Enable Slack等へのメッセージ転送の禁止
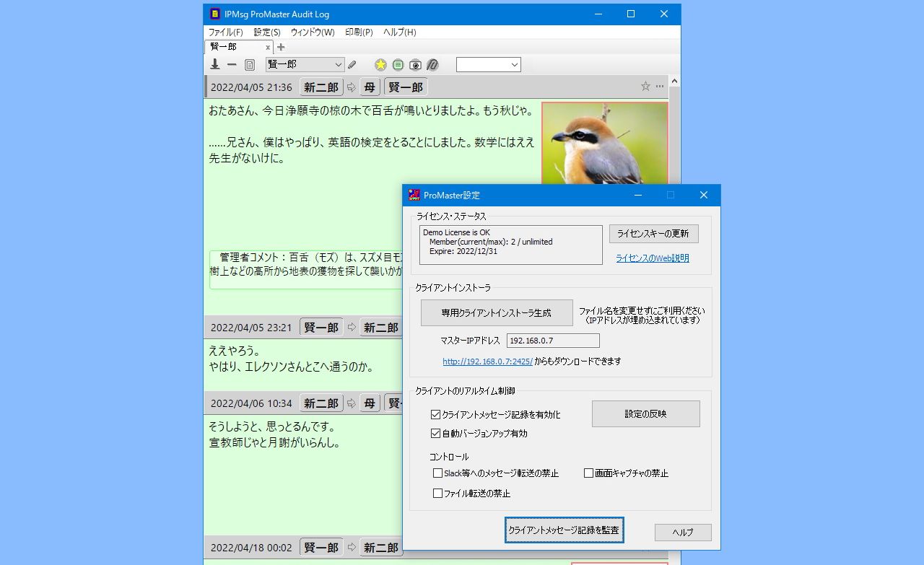 (x=437, y=473)
